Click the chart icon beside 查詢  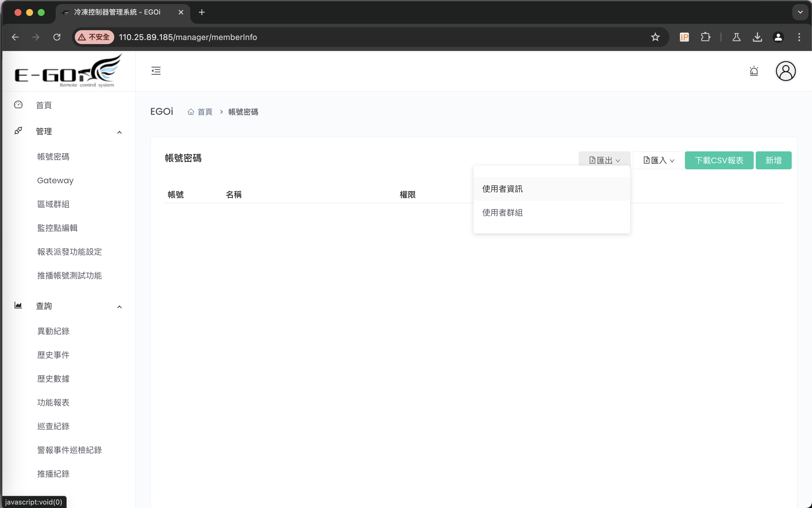18,305
